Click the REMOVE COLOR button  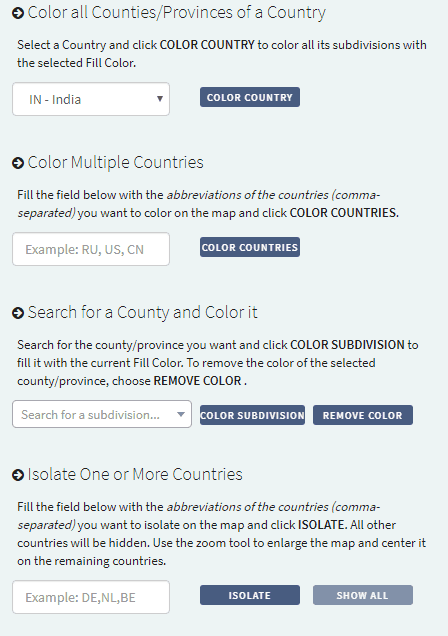tap(363, 415)
